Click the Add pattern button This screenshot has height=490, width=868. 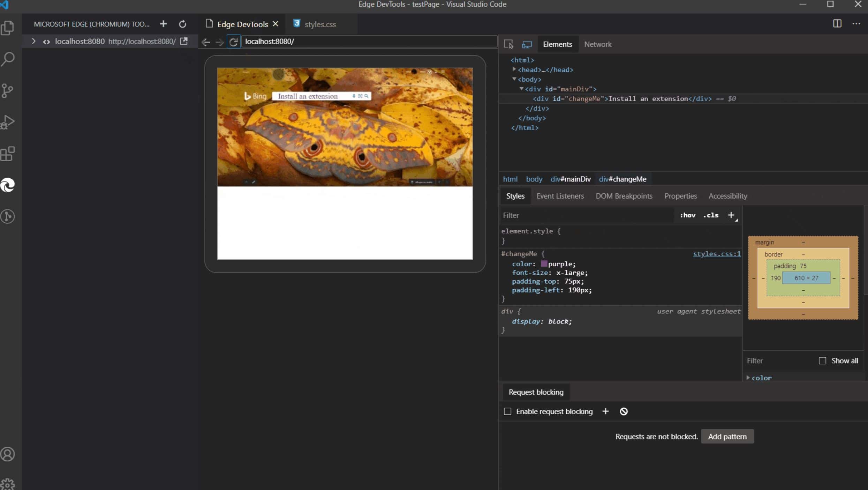coord(727,436)
